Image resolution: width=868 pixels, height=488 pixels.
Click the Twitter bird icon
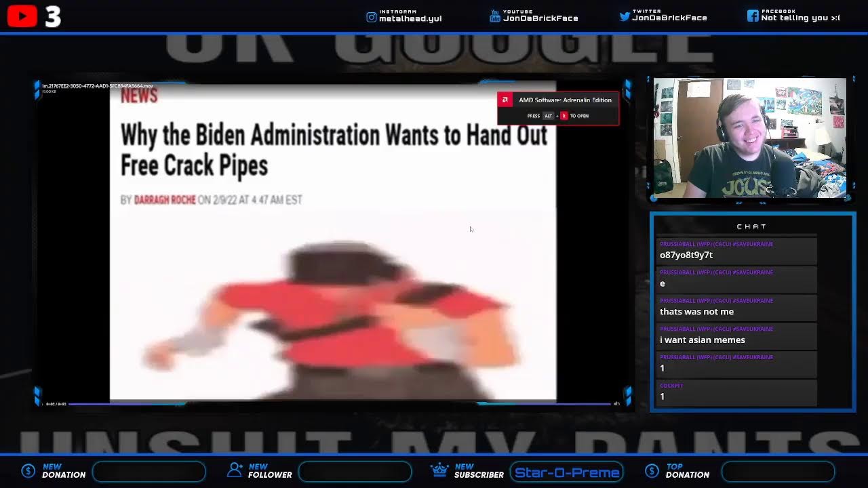(x=625, y=16)
